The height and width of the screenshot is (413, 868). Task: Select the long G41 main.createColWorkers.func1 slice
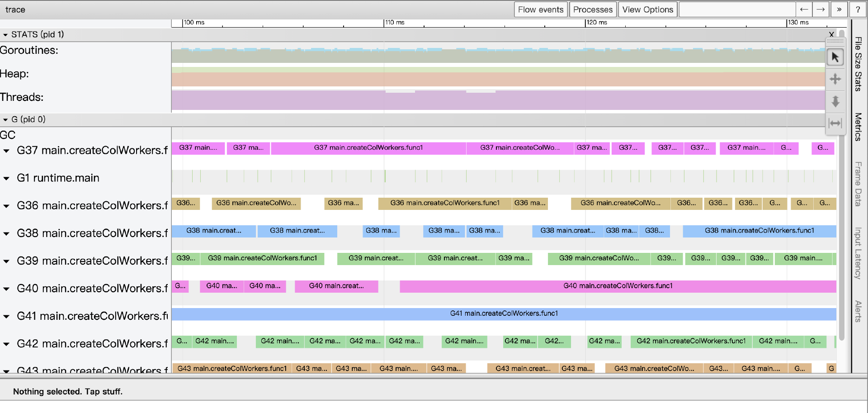point(504,314)
